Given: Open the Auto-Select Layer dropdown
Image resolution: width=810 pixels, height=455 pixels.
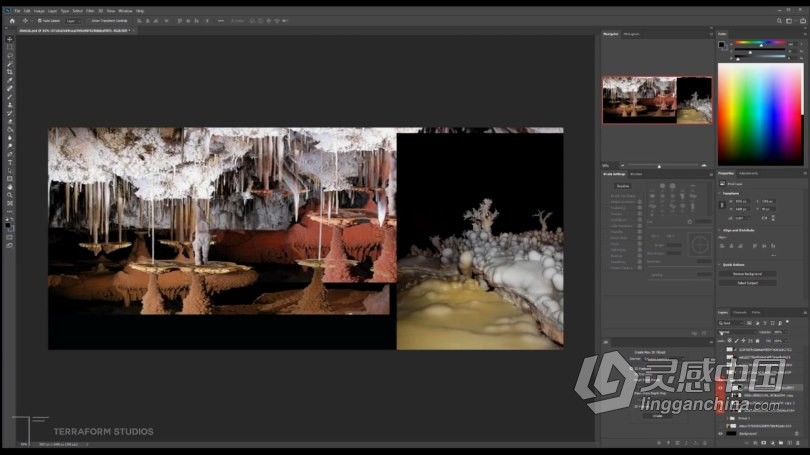Looking at the screenshot, I should point(75,20).
